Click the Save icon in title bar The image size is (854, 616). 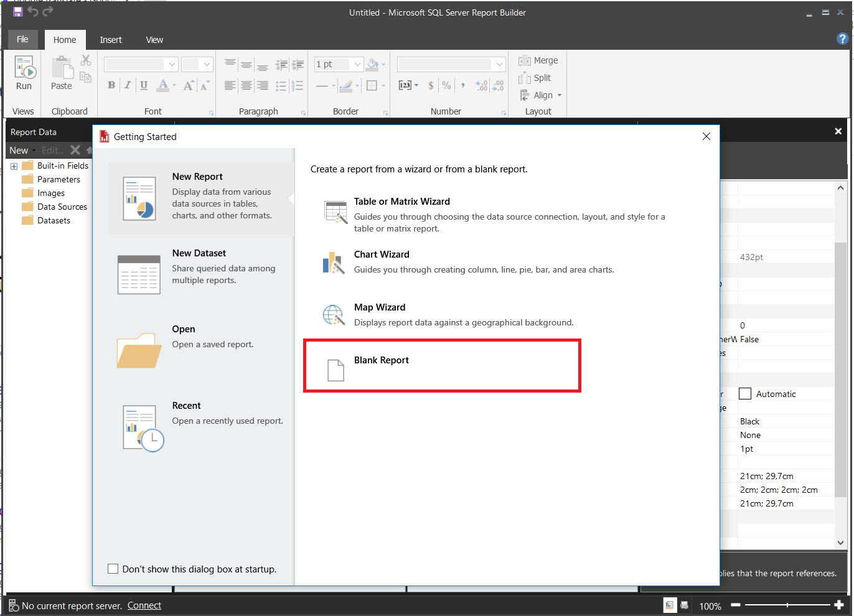(x=18, y=12)
